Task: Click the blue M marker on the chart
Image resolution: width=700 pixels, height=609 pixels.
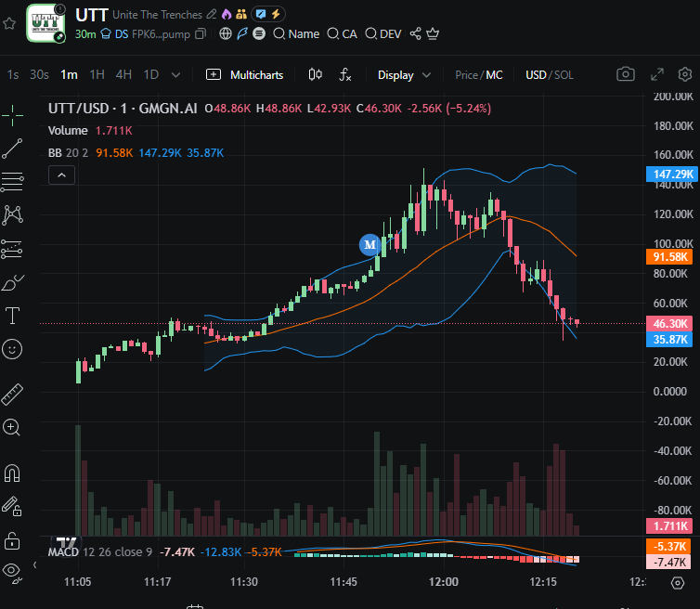Action: (369, 245)
